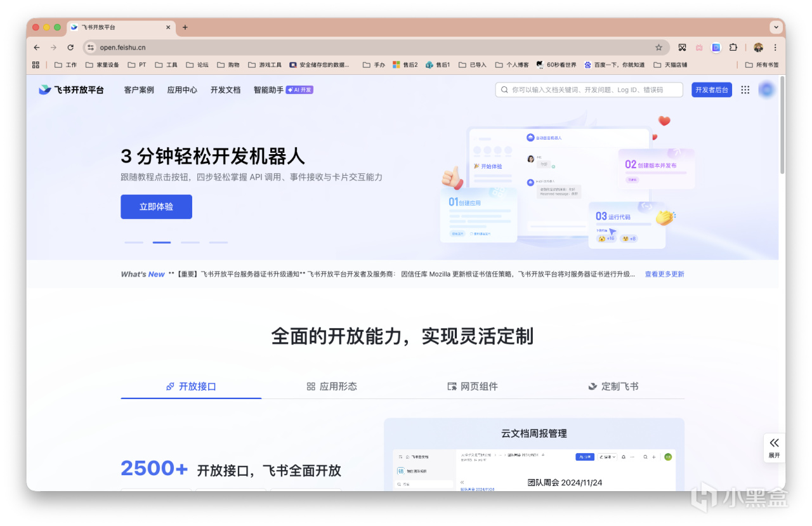
Task: Click the 立即体验 button
Action: pos(156,207)
